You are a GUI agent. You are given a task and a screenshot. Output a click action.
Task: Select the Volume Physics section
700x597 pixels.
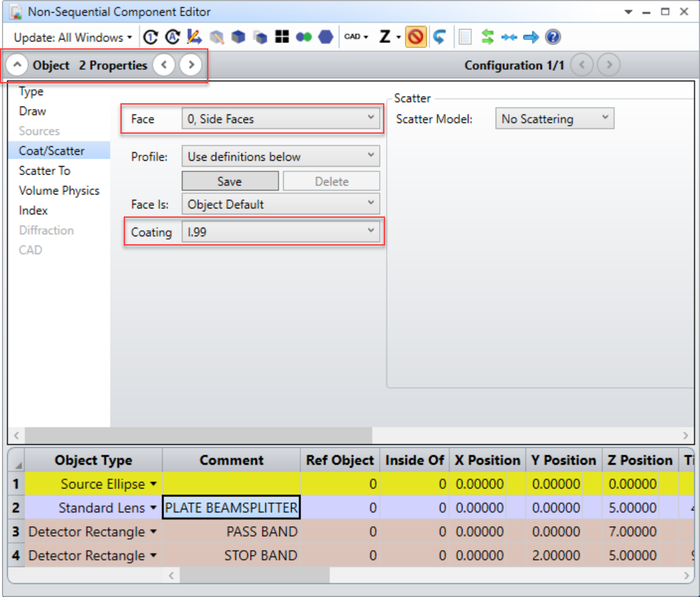click(x=59, y=191)
